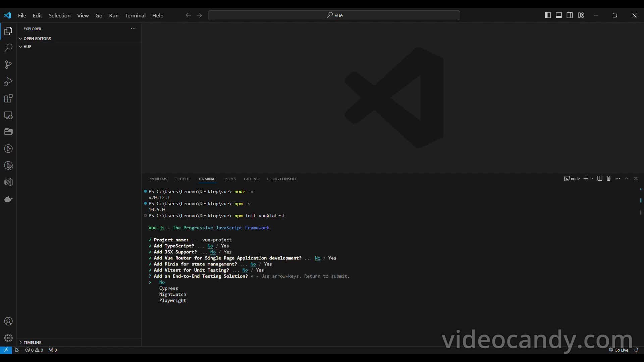Screen dimensions: 644x362
Task: Close the terminal panel
Action: 636,179
